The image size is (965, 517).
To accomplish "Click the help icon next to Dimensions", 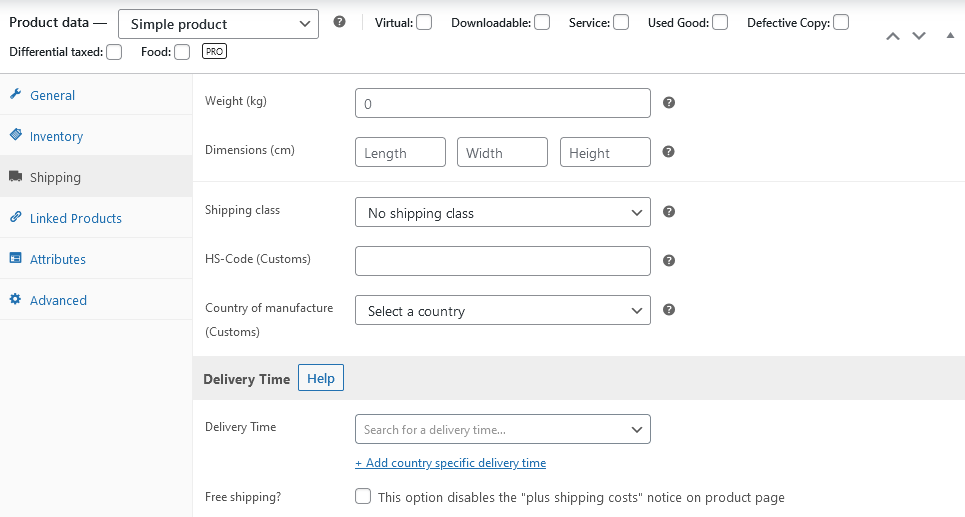I will (669, 151).
